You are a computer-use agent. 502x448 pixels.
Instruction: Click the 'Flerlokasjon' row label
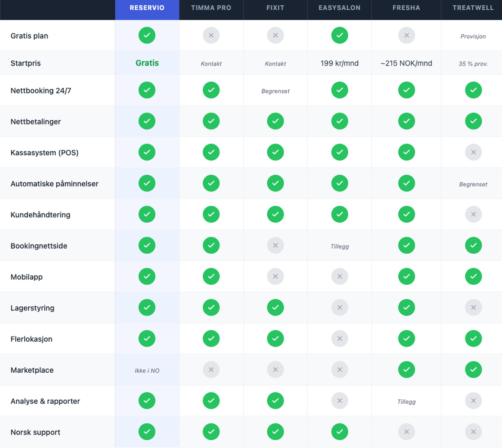click(x=32, y=339)
